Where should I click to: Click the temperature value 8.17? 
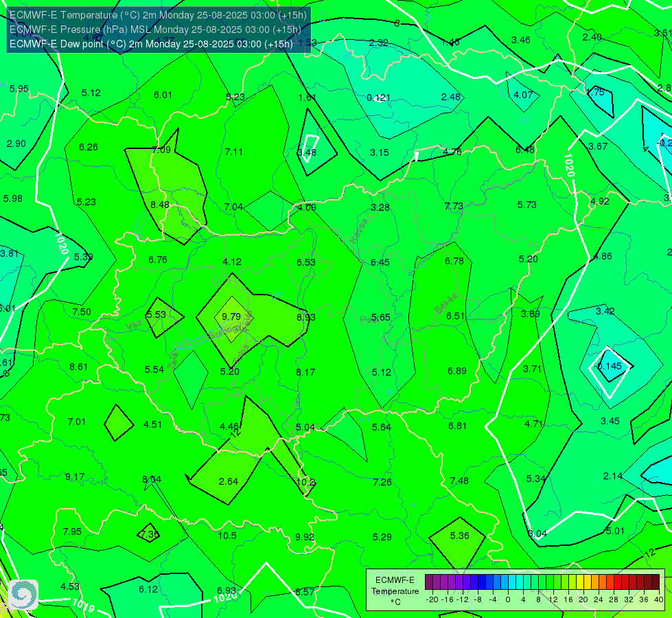305,372
